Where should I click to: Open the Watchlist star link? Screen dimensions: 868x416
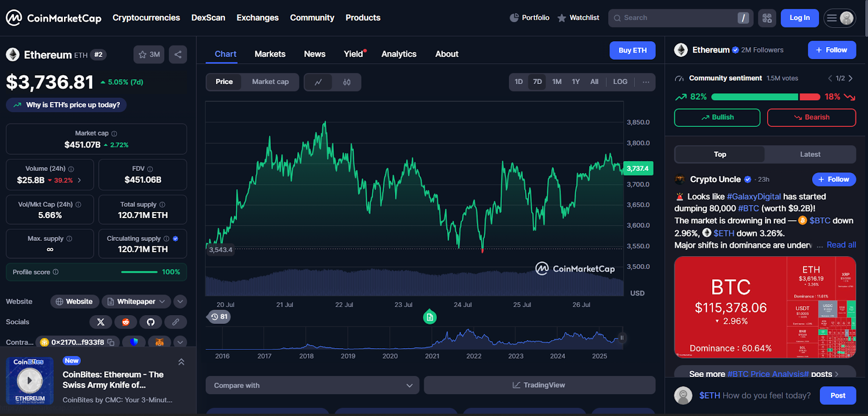tap(578, 18)
